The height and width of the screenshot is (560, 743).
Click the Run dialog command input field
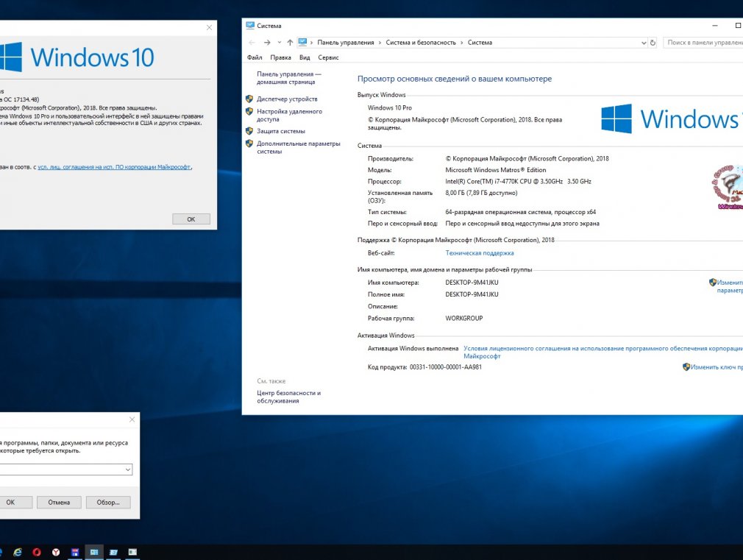coord(62,469)
